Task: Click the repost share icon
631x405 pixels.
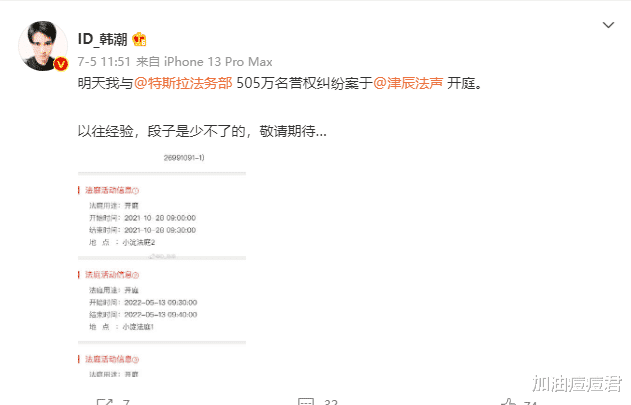Action: click(105, 402)
